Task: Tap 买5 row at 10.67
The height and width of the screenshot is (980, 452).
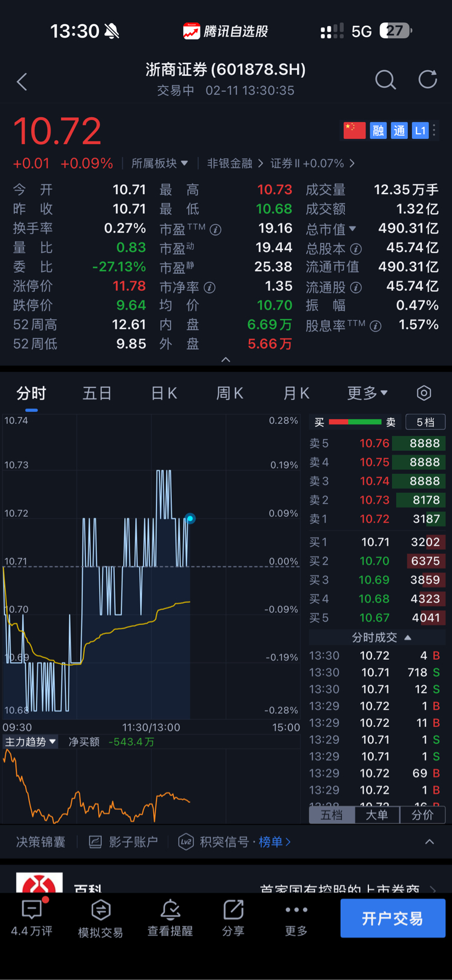Action: pos(377,617)
